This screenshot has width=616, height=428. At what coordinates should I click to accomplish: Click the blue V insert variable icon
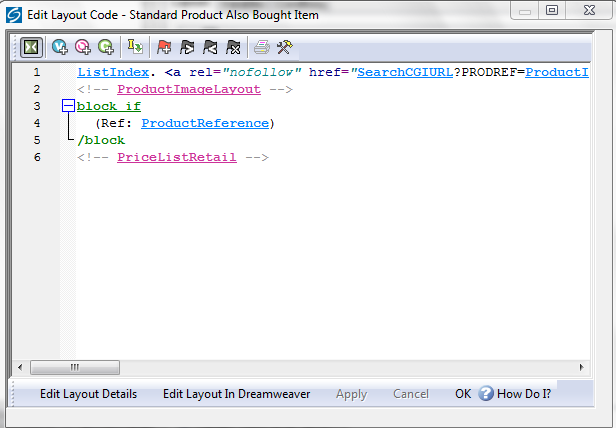click(60, 46)
